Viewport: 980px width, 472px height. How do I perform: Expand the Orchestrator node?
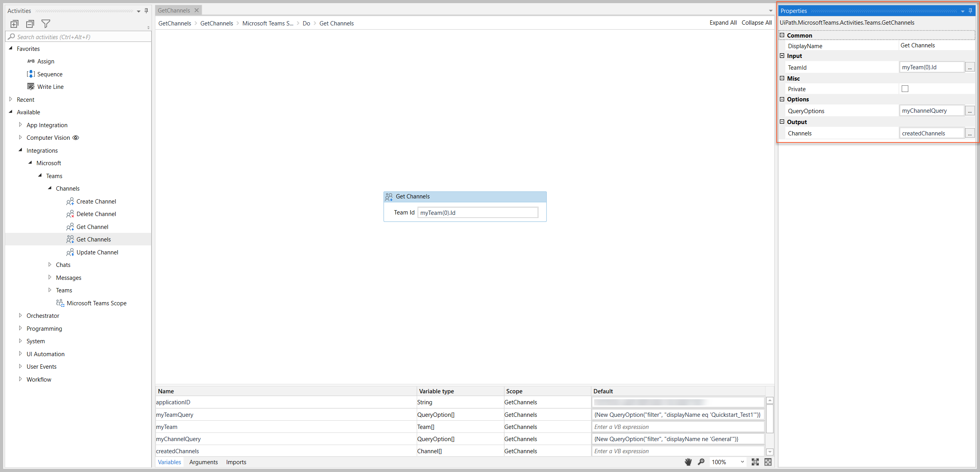(20, 315)
